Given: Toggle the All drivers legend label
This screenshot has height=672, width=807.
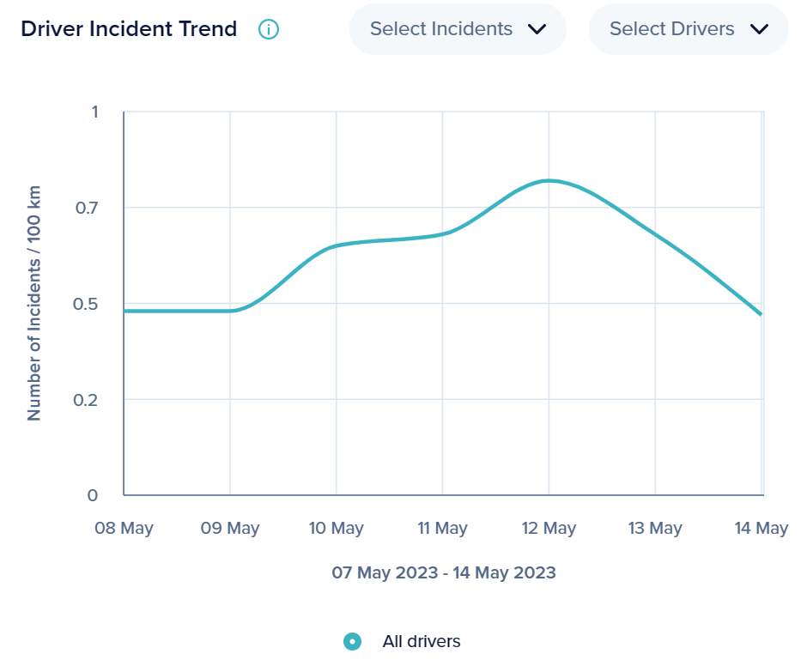Looking at the screenshot, I should [x=422, y=641].
